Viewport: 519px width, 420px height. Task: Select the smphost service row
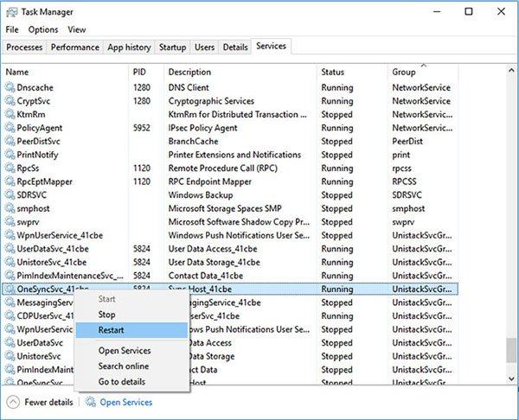(x=33, y=208)
